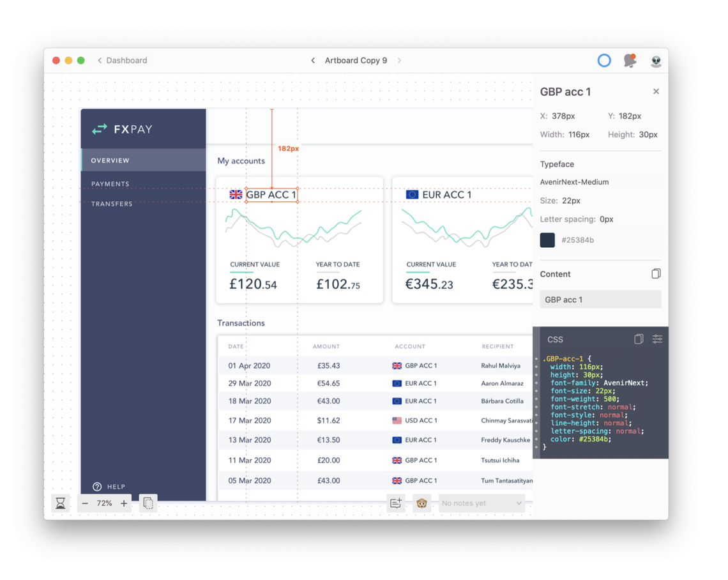Screen dimensions: 728x580
Task: Open the No notes yet dropdown
Action: 481,503
